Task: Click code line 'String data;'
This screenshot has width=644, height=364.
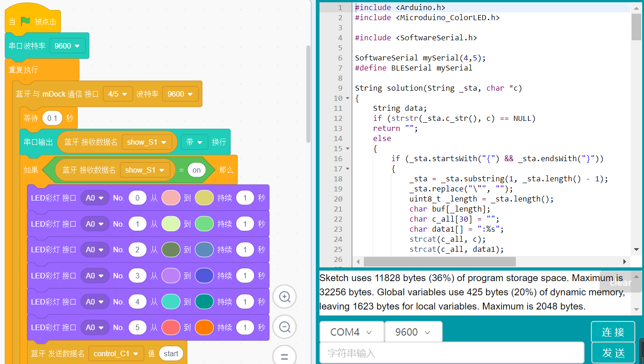Action: [400, 108]
